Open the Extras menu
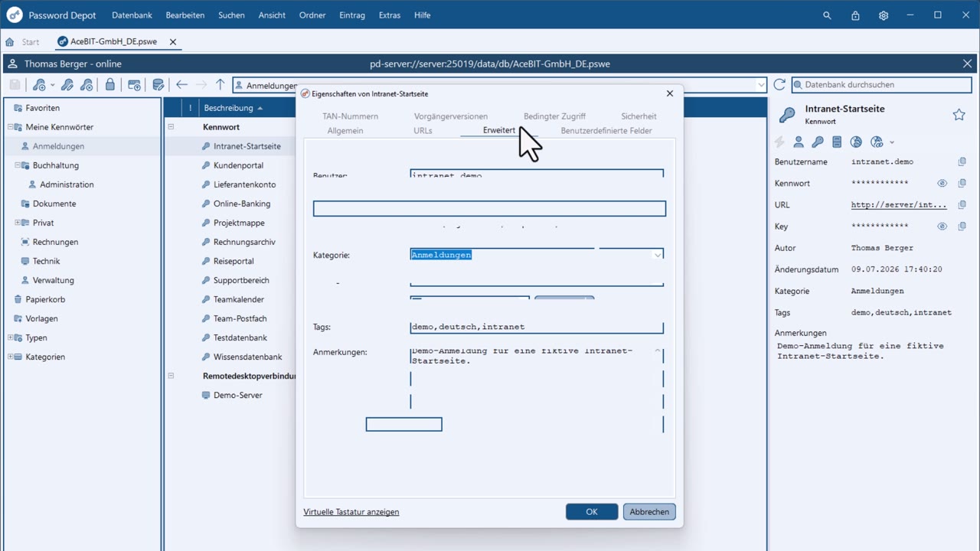Viewport: 980px width, 551px height. 390,15
